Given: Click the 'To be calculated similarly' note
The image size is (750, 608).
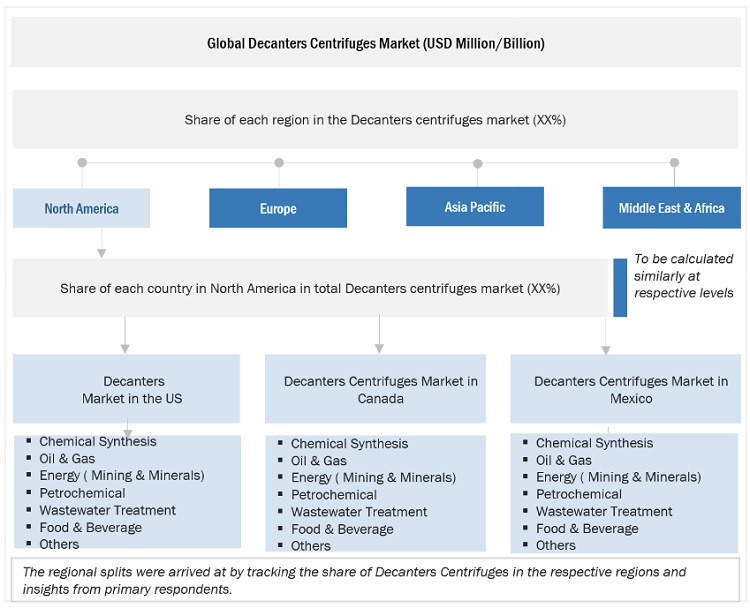Looking at the screenshot, I should click(x=684, y=276).
